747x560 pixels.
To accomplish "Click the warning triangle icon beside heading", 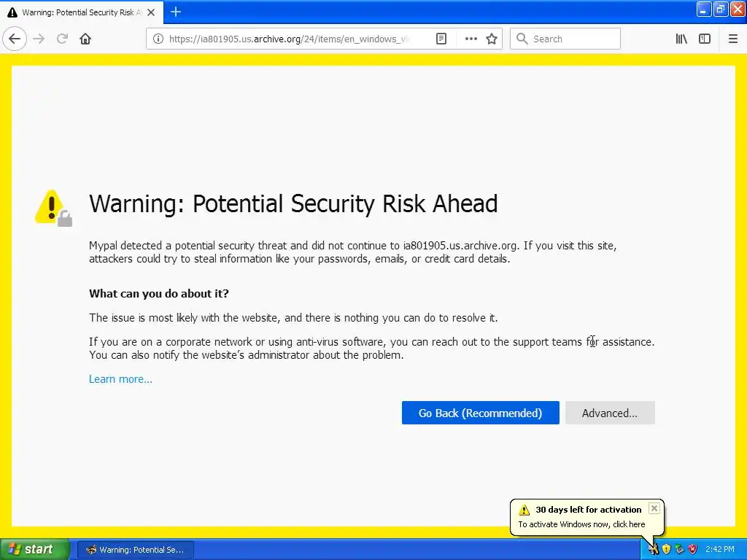I will point(53,208).
